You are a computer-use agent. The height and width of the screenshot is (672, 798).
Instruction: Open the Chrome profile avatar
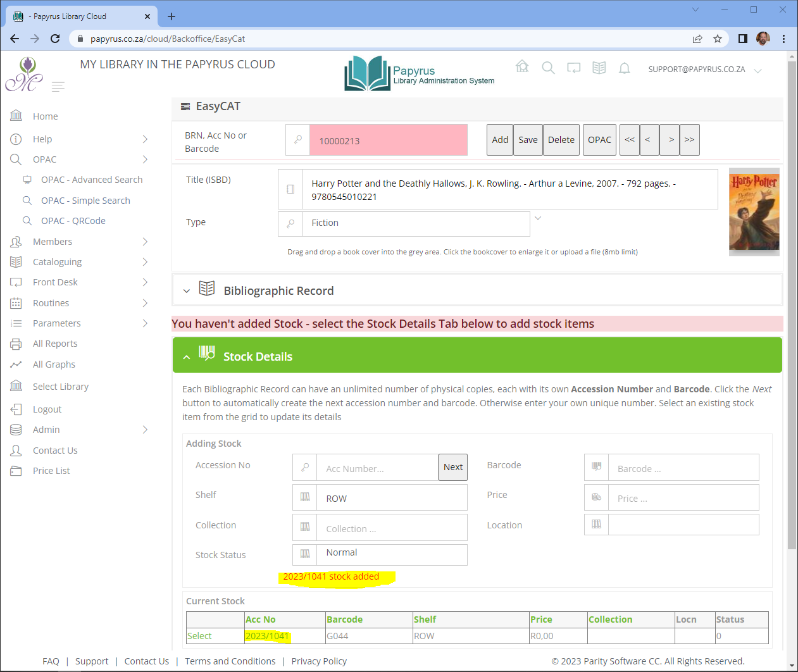tap(763, 39)
